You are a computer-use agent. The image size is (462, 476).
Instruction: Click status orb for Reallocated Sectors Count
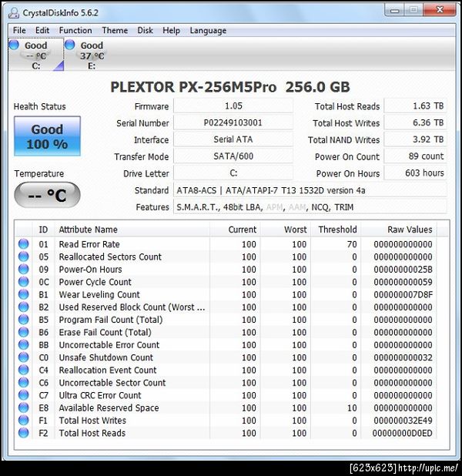[x=23, y=256]
